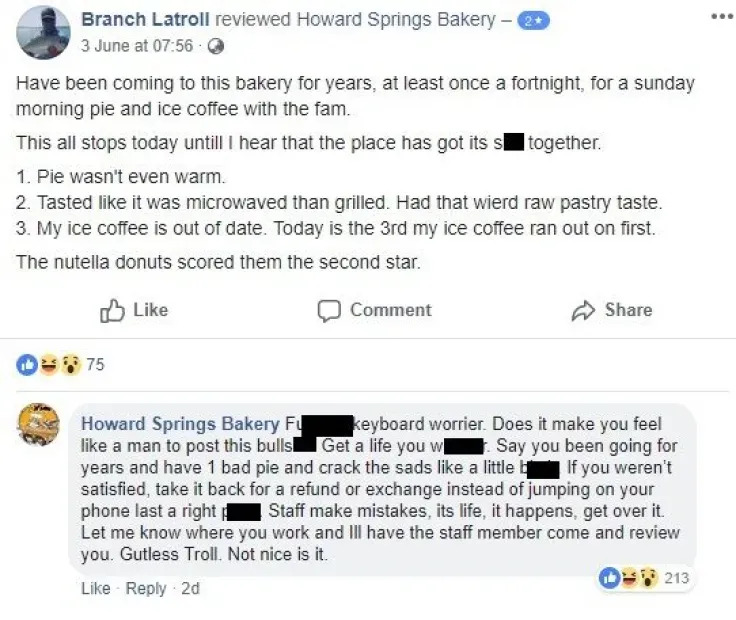Click the reaction emojis on the bakery comment
This screenshot has height=620, width=736.
click(x=628, y=577)
